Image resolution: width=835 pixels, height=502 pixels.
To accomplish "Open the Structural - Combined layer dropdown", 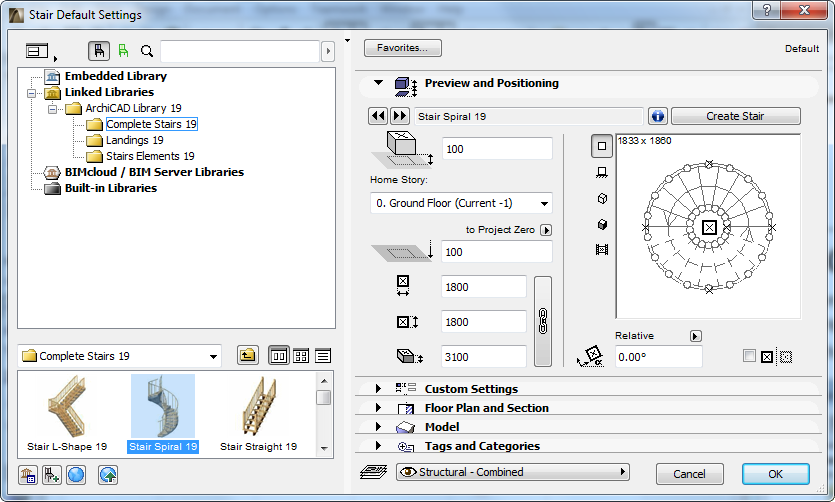I will [x=512, y=472].
